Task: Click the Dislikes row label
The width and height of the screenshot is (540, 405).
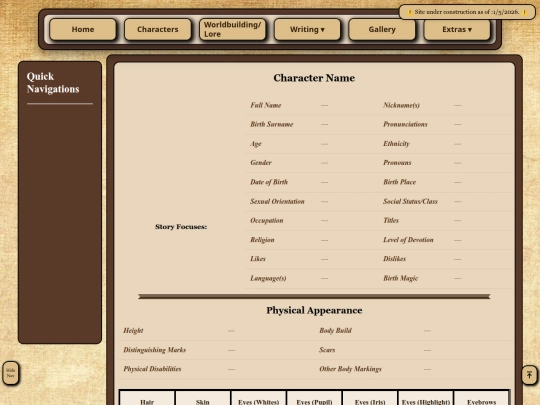Action: (x=394, y=259)
